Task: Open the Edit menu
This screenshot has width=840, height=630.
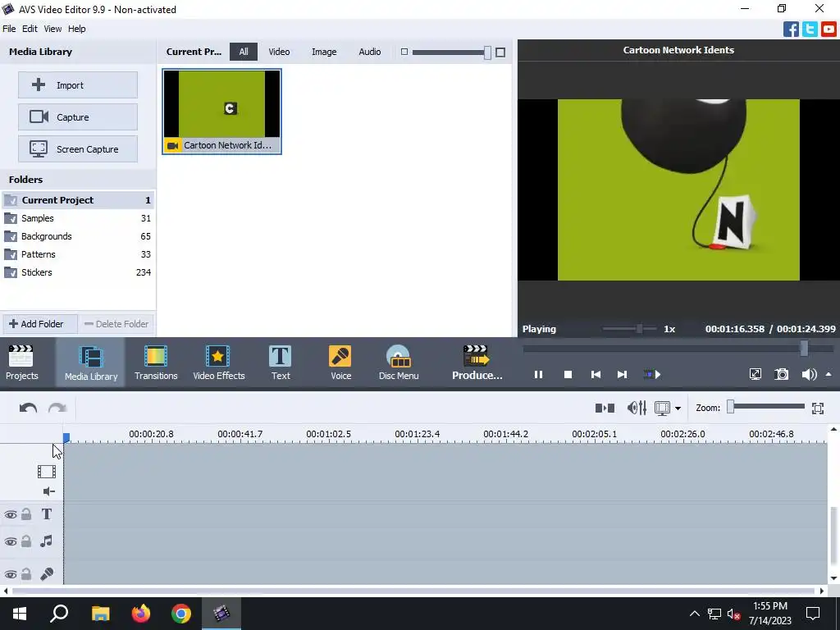Action: coord(30,29)
